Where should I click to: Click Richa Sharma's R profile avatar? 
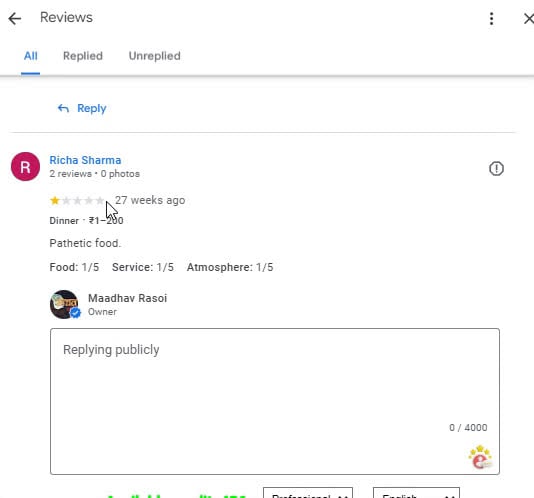[x=26, y=167]
